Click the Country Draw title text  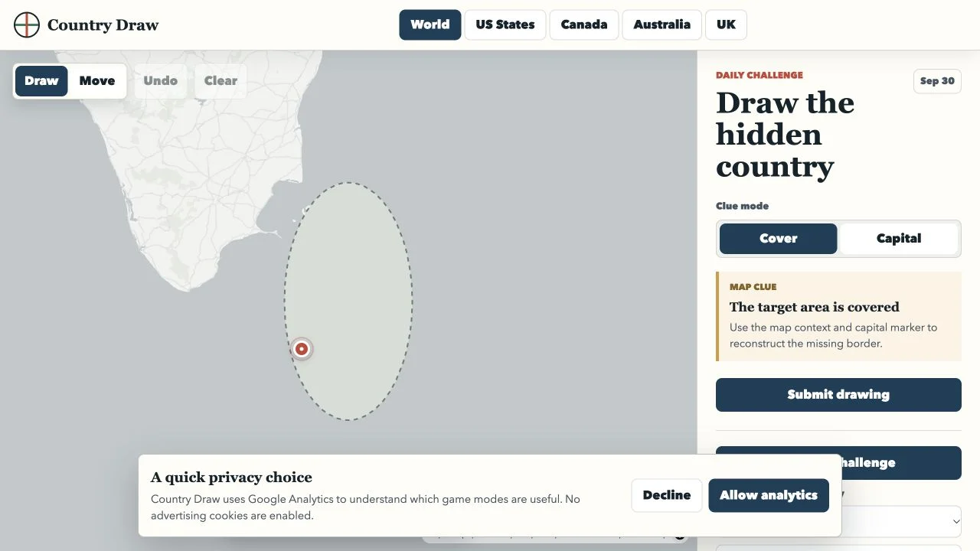[x=103, y=25]
